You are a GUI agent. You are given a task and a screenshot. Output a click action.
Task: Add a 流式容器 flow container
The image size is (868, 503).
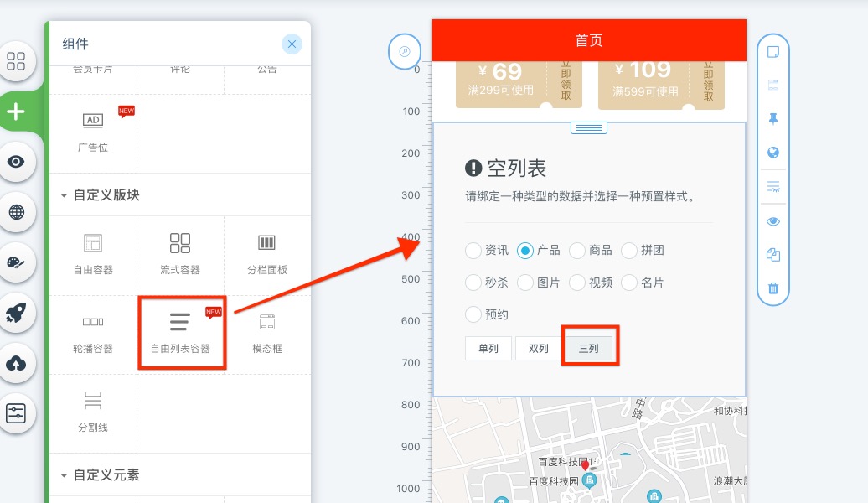click(180, 253)
